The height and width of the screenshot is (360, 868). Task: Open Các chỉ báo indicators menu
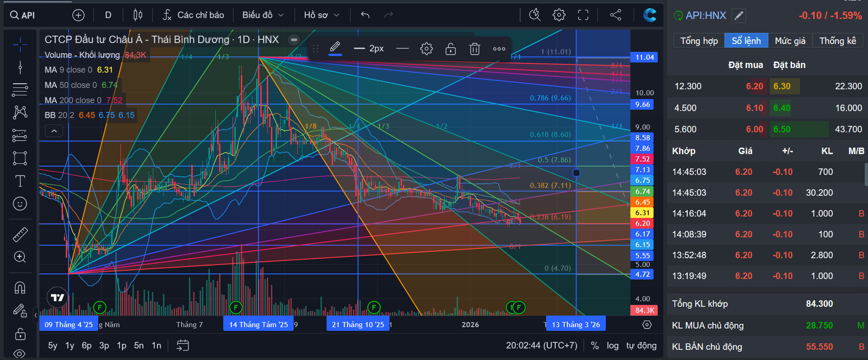[x=193, y=15]
